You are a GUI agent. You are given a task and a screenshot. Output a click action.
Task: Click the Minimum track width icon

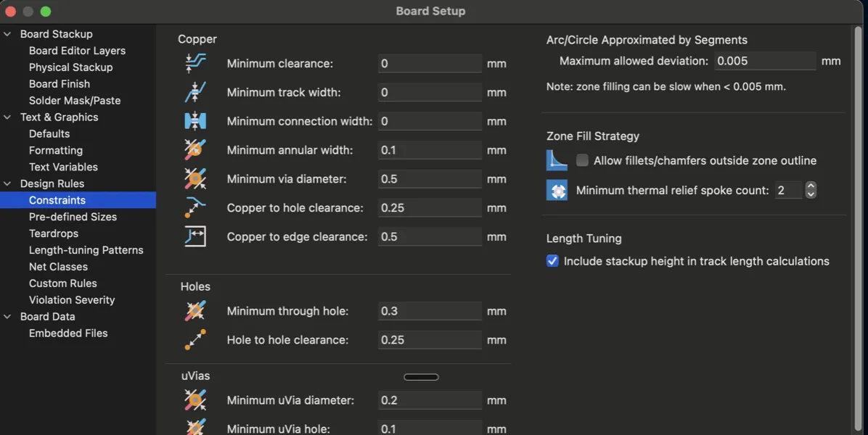(196, 92)
